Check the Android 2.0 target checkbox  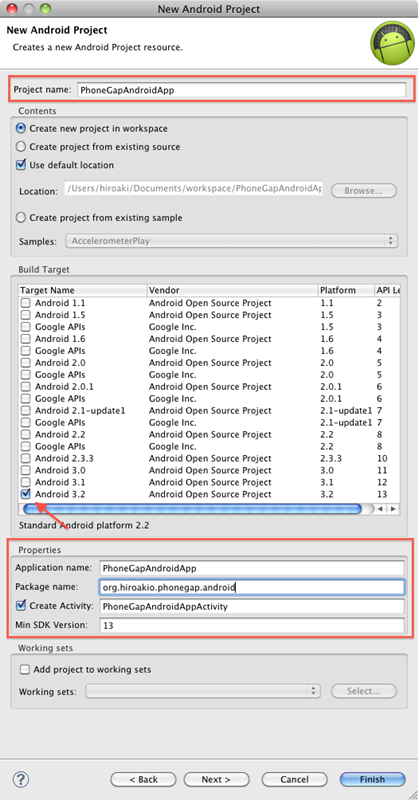pos(25,363)
